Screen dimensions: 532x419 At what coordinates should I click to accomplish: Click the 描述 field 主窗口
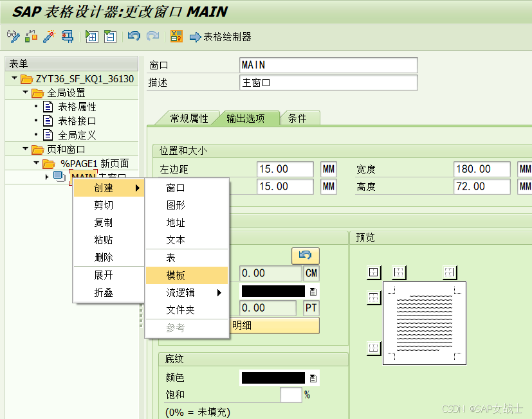pos(329,82)
